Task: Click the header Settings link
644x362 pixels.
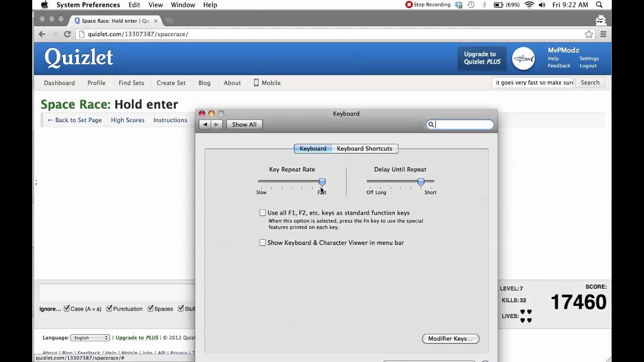Action: tap(589, 58)
